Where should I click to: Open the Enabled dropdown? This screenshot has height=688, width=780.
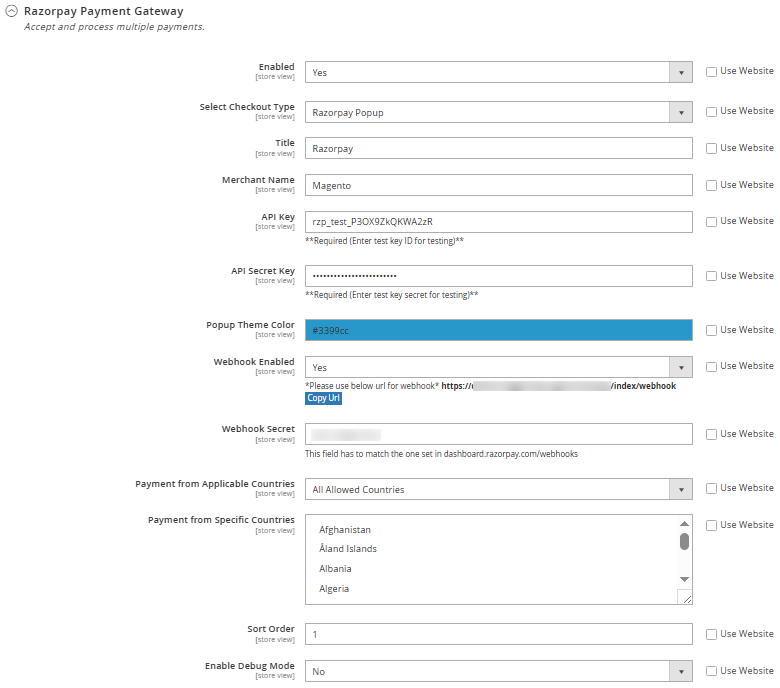coord(498,72)
